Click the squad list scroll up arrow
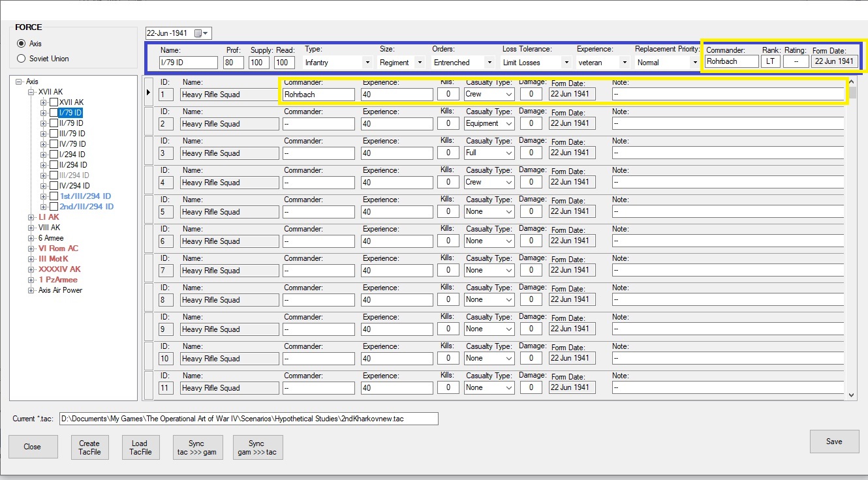Screen dimensions: 868x480 851,81
